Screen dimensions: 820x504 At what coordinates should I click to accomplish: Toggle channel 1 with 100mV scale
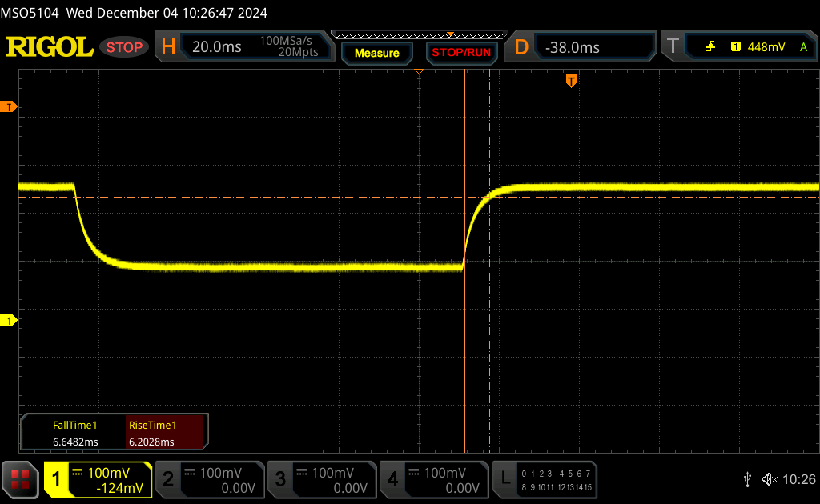click(x=98, y=479)
